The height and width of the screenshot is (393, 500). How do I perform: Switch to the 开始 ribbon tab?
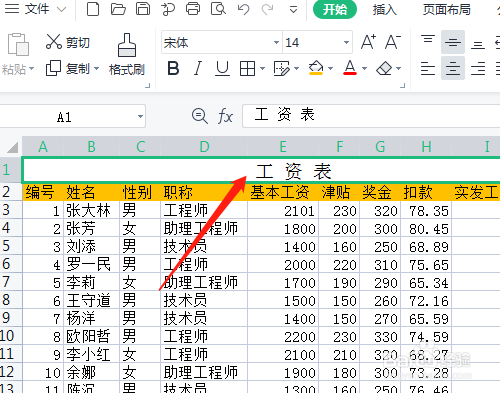pyautogui.click(x=335, y=9)
